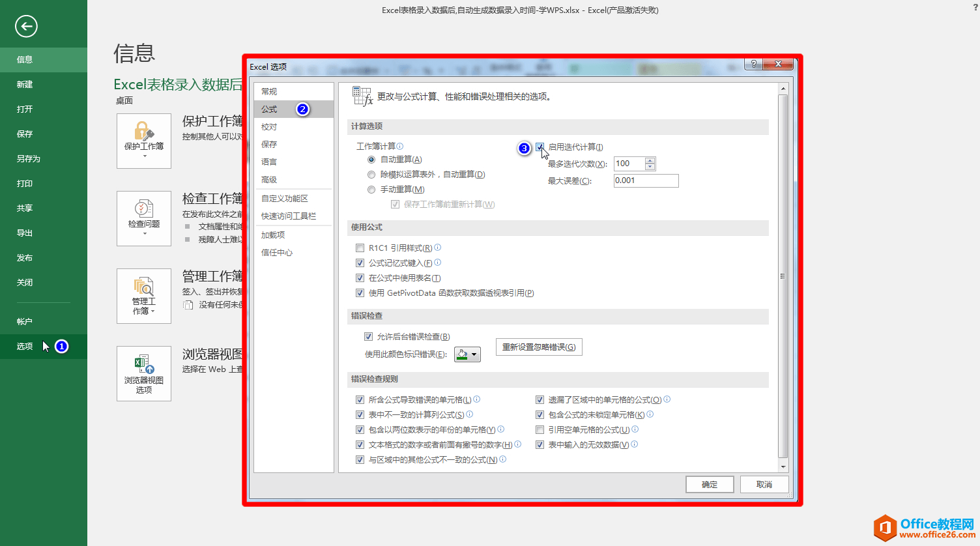This screenshot has height=546, width=980.
Task: Toggle 允许后台错误检查 checkbox
Action: pyautogui.click(x=368, y=337)
